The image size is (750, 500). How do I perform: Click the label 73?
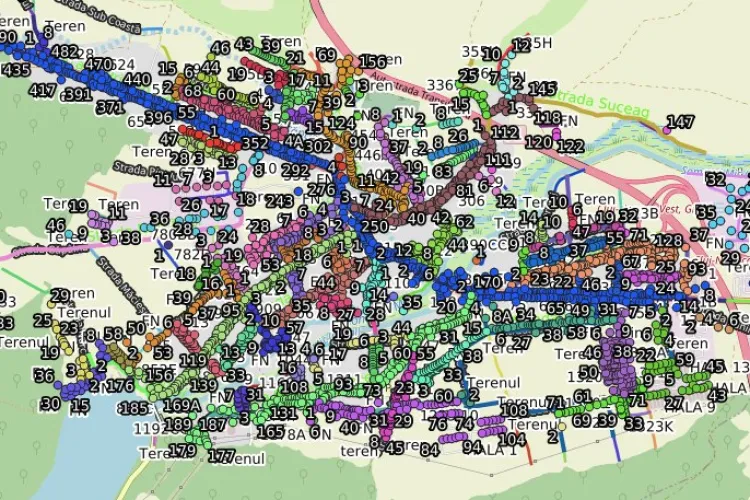tap(372, 390)
